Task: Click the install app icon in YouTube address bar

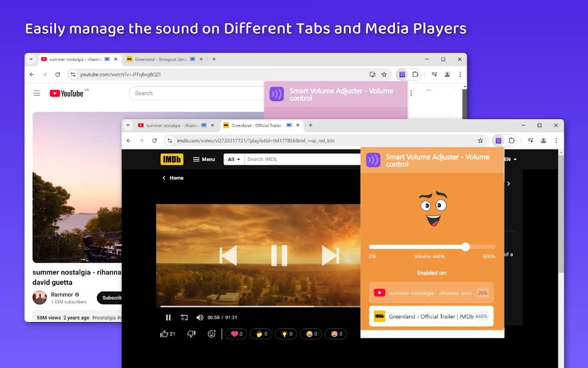Action: tap(373, 74)
